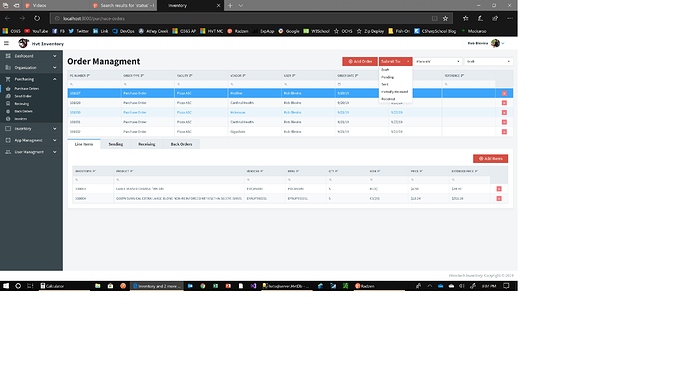Image resolution: width=690 pixels, height=388 pixels.
Task: Open a new browser tab
Action: [230, 5]
